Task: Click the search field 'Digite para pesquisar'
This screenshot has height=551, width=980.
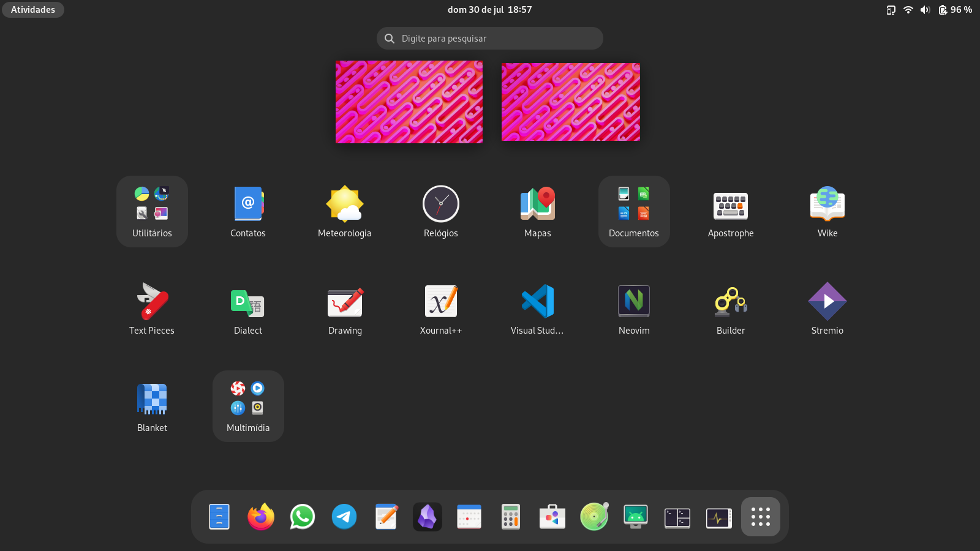Action: point(490,39)
